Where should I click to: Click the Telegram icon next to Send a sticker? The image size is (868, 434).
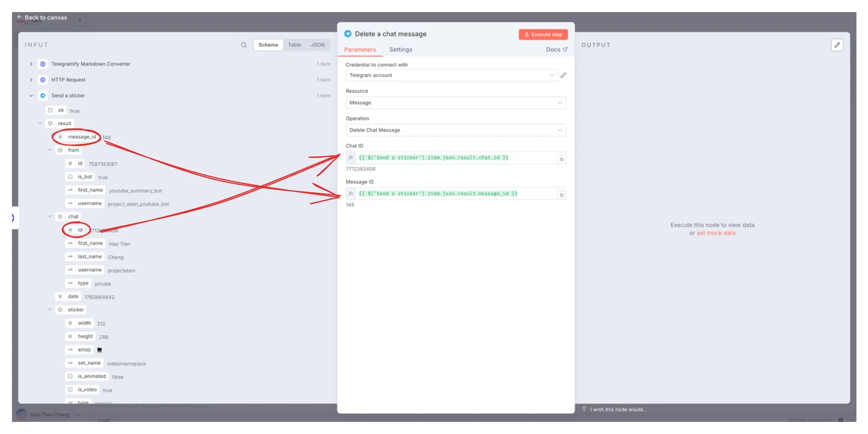(43, 96)
